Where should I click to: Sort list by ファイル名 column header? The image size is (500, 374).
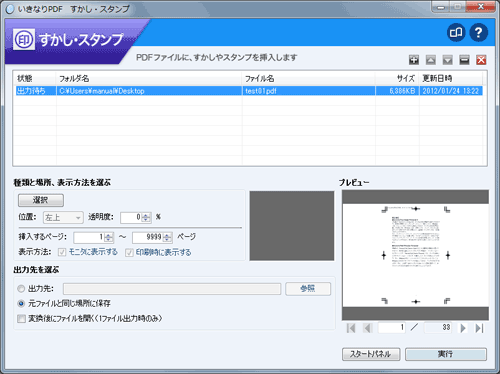click(x=260, y=79)
